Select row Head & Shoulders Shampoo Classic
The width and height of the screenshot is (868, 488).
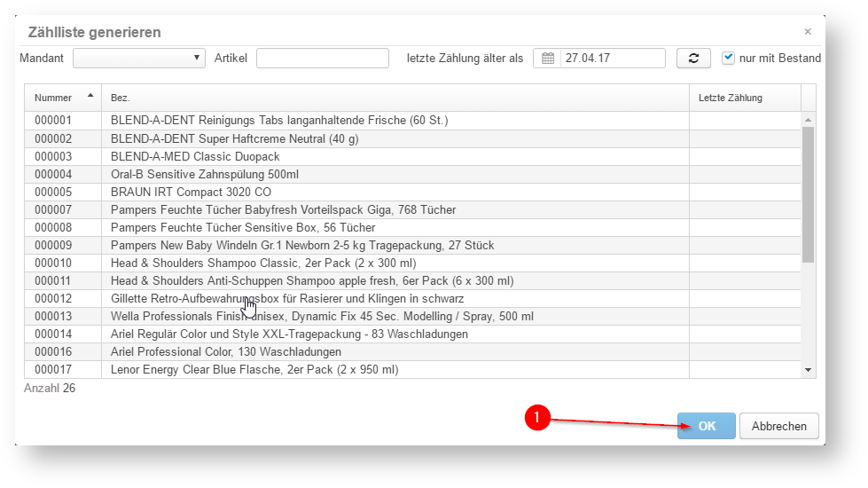click(412, 263)
